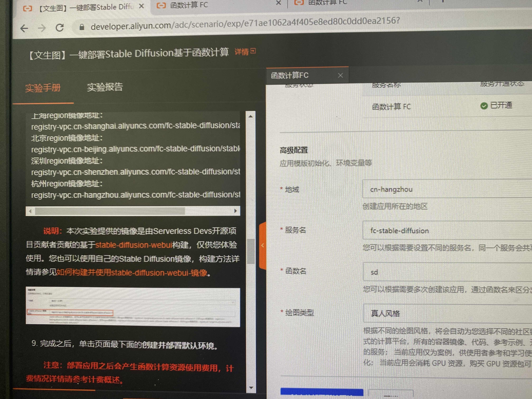The image size is (532, 399).
Task: Click the 详情 expand icon
Action: point(253,51)
